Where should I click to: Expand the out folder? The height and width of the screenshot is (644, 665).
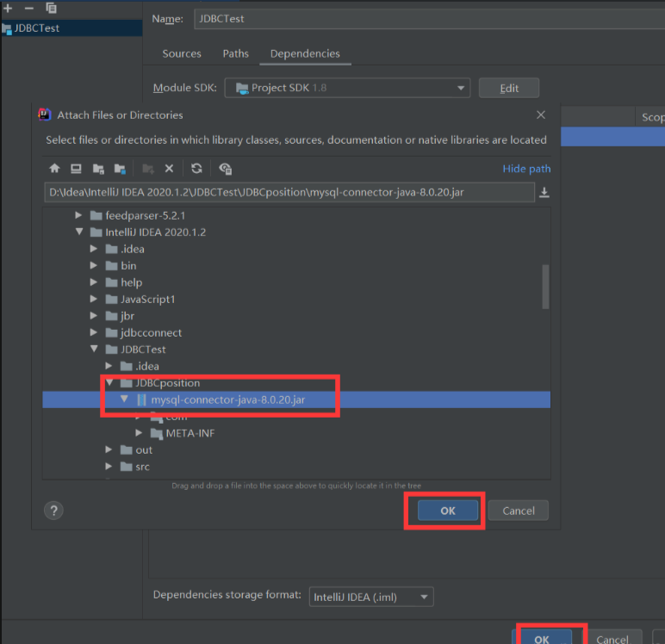109,449
